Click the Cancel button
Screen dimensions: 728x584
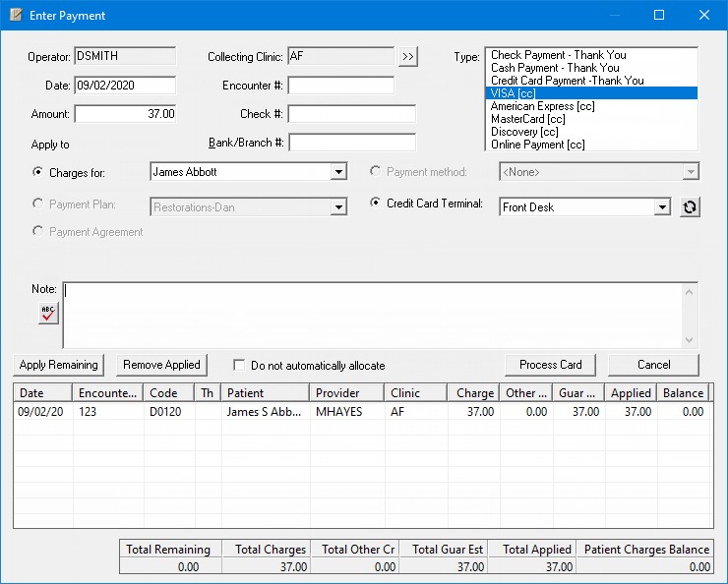pyautogui.click(x=653, y=365)
